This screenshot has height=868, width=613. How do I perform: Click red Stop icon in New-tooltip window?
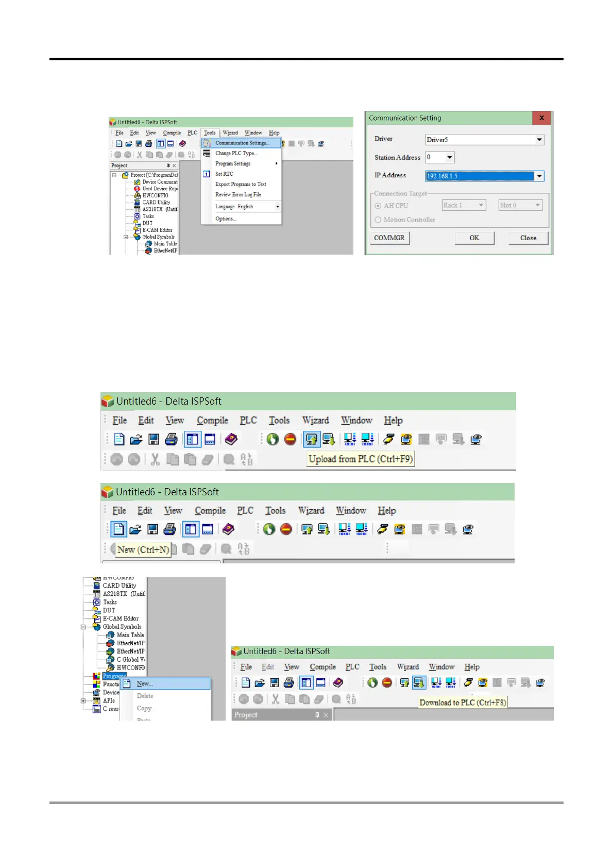pyautogui.click(x=286, y=529)
